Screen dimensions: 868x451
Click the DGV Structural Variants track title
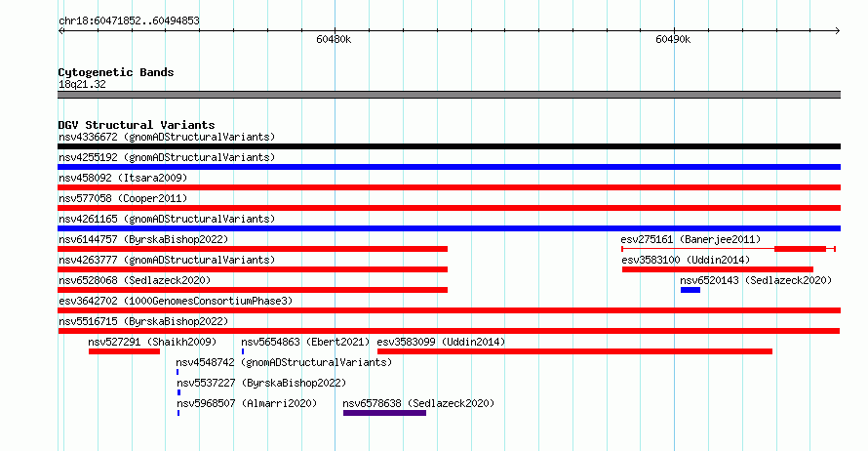pyautogui.click(x=137, y=125)
